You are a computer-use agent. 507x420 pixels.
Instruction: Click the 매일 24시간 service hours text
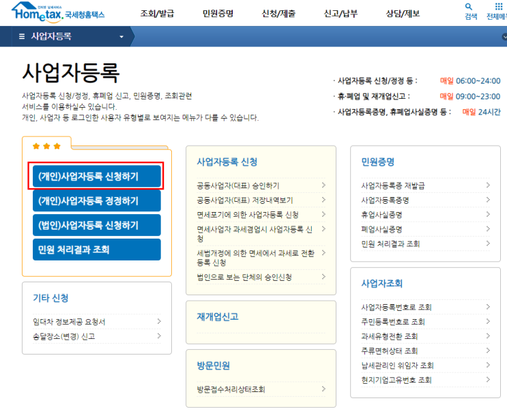pos(481,112)
